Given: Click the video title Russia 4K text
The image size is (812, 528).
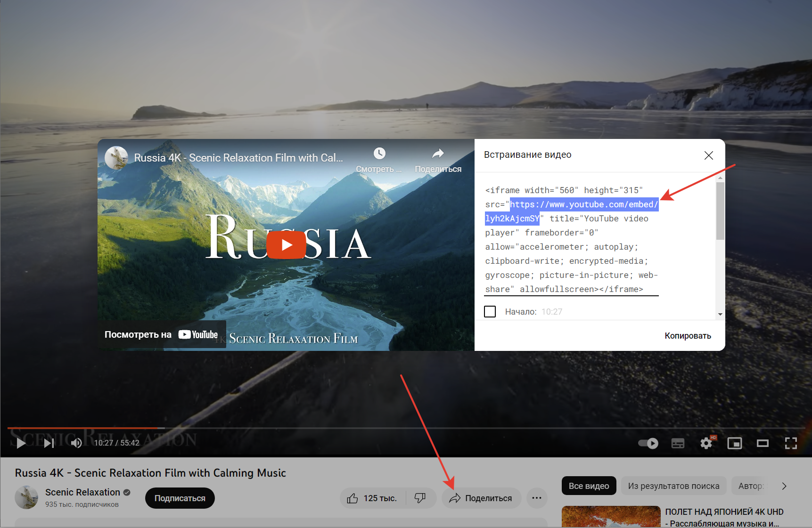Looking at the screenshot, I should pyautogui.click(x=150, y=473).
